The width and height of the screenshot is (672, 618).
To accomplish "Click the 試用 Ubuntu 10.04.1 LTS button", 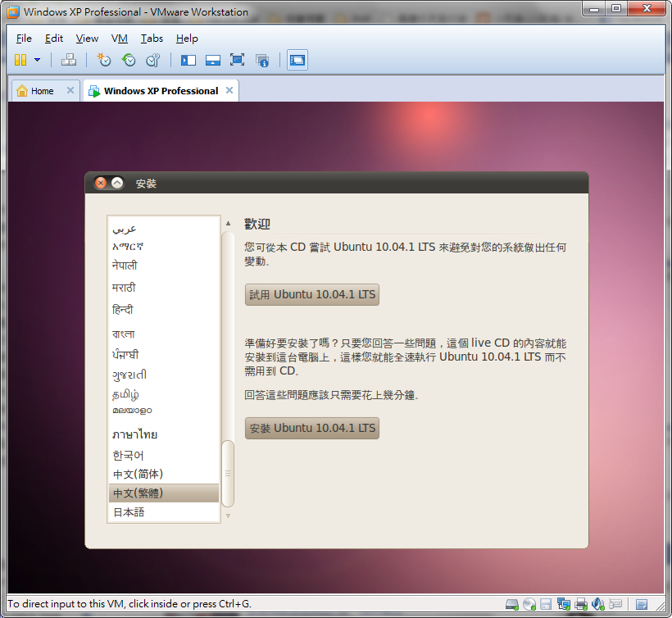I will point(312,294).
